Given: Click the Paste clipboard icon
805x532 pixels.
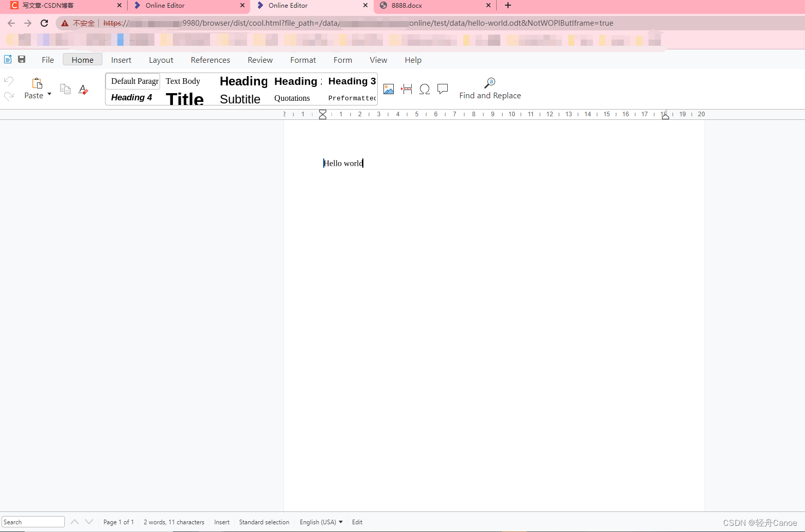Looking at the screenshot, I should [x=37, y=83].
